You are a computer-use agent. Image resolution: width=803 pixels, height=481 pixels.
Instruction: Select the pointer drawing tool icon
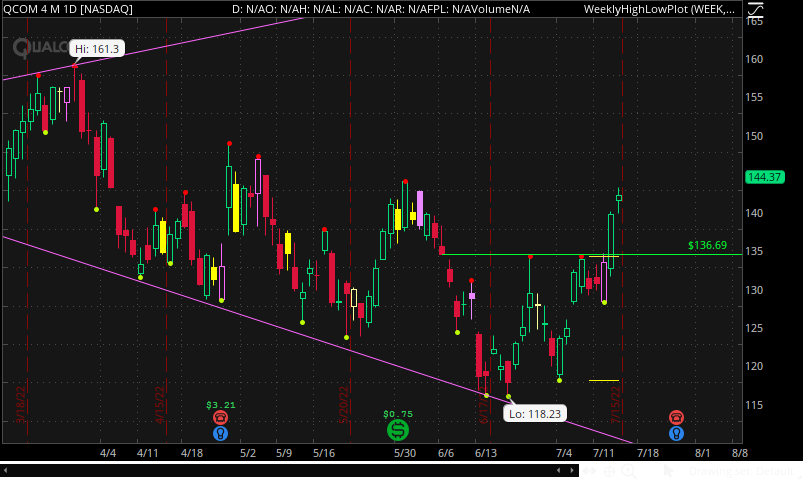click(668, 471)
